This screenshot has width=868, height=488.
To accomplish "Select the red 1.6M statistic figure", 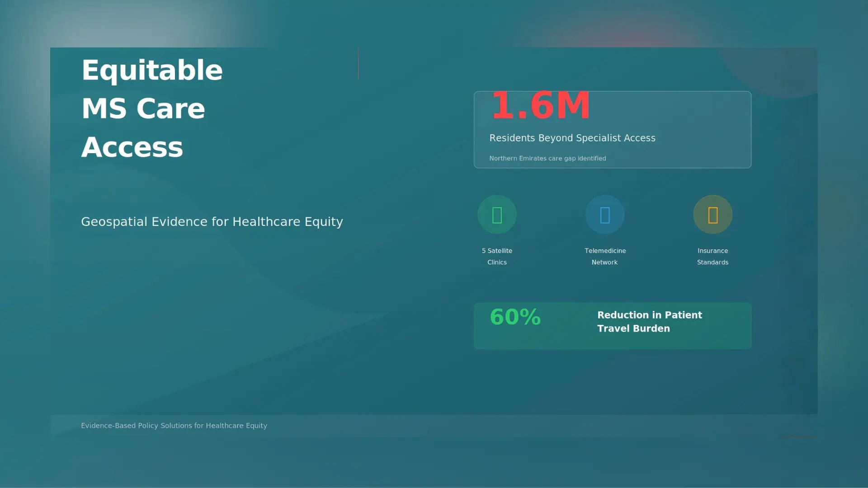I will coord(541,106).
